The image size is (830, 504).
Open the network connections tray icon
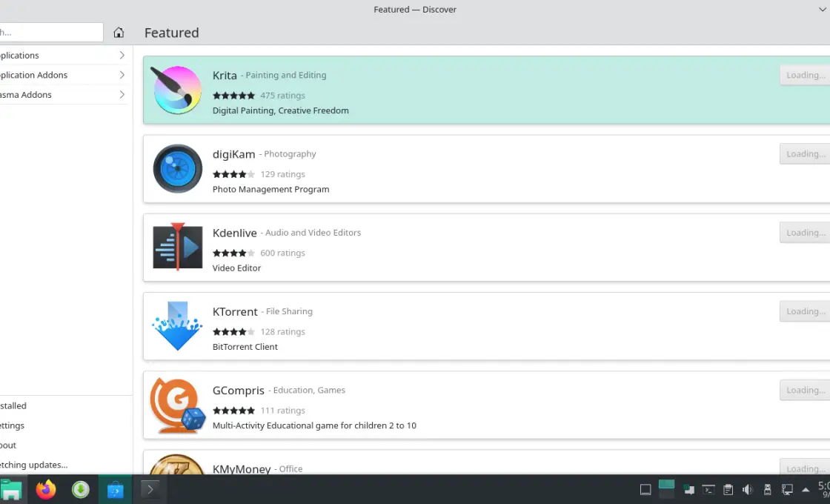787,490
